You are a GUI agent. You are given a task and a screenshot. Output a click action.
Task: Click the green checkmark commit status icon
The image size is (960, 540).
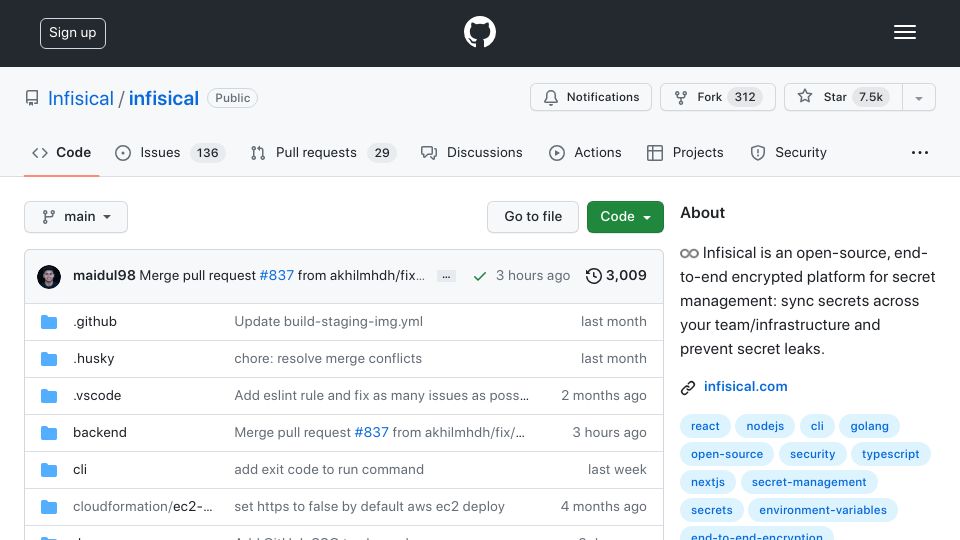click(480, 276)
